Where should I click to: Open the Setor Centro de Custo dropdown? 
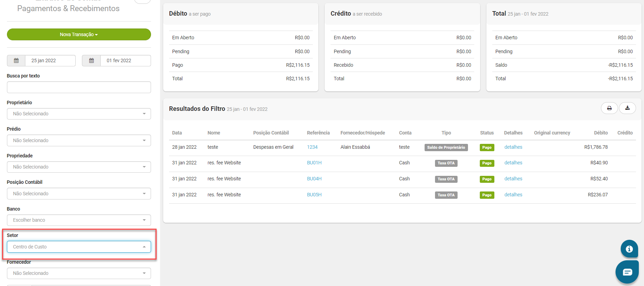click(79, 247)
